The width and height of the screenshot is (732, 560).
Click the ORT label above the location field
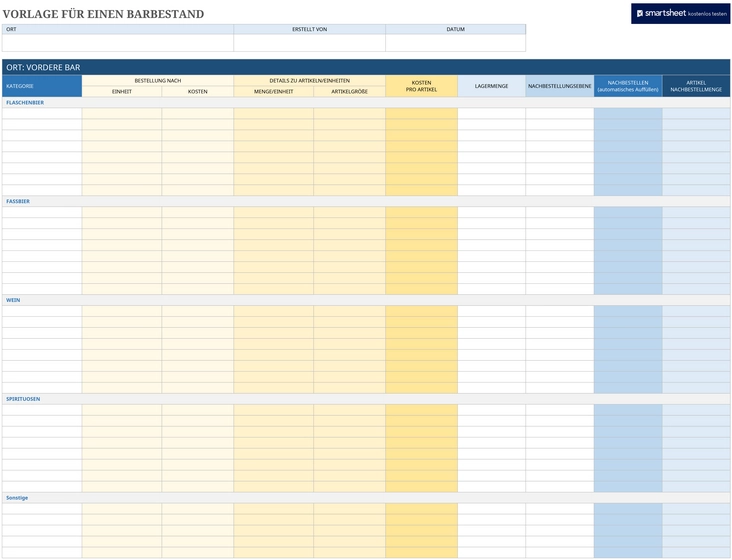tap(11, 29)
